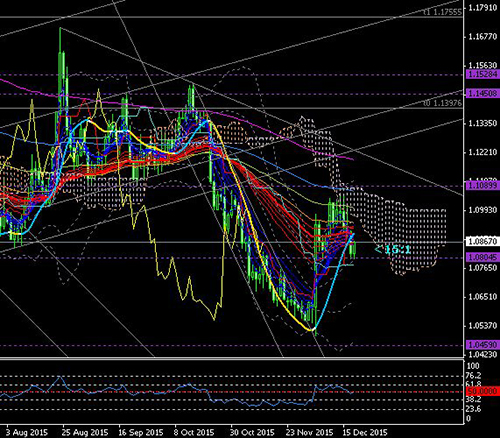The image size is (500, 438).
Task: Click the 23 Nov 2015 date label
Action: [x=310, y=432]
